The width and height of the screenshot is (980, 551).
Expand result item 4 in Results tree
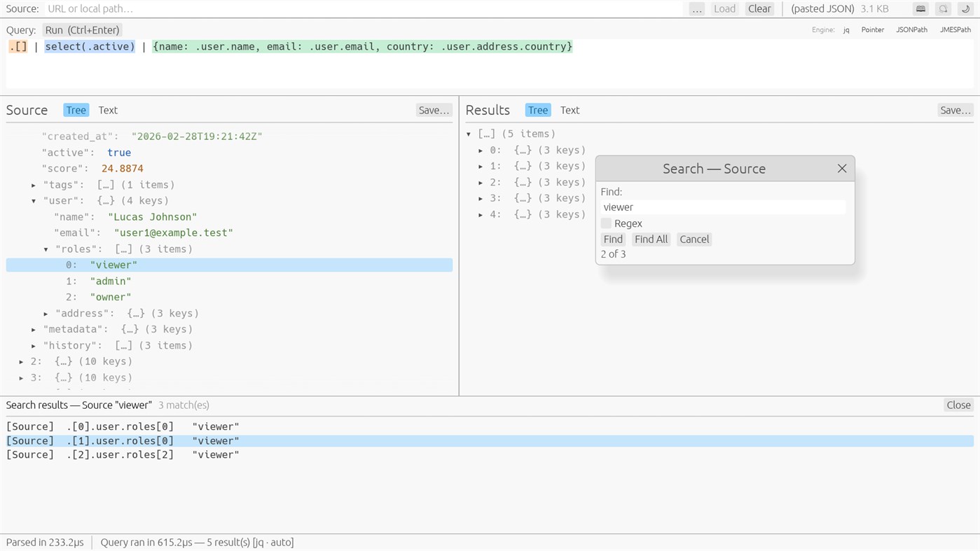tap(481, 215)
